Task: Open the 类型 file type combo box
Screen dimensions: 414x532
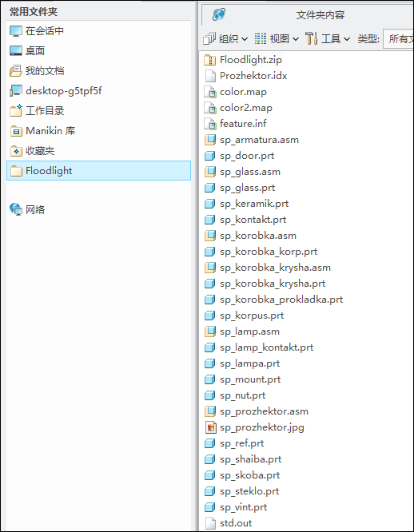Action: click(x=398, y=38)
